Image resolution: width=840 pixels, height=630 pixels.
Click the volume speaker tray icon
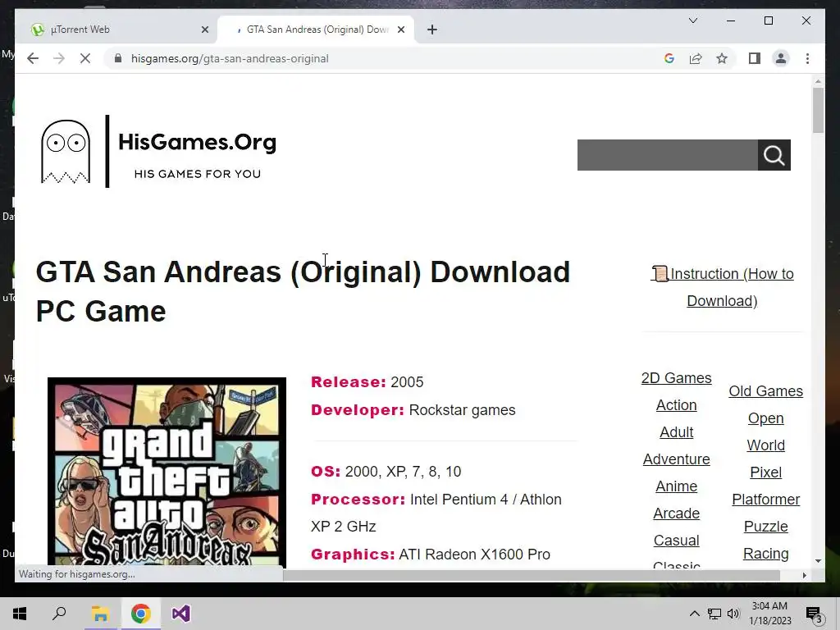pyautogui.click(x=733, y=614)
